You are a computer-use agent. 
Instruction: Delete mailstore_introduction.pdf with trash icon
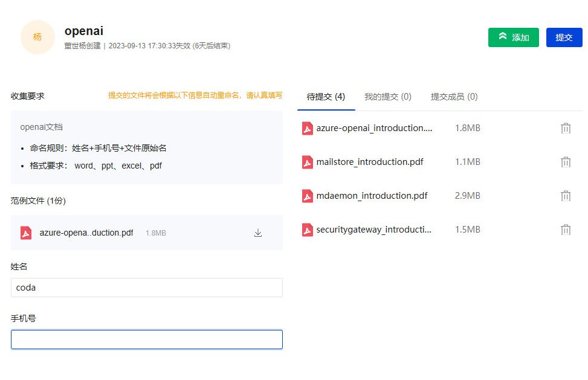566,162
